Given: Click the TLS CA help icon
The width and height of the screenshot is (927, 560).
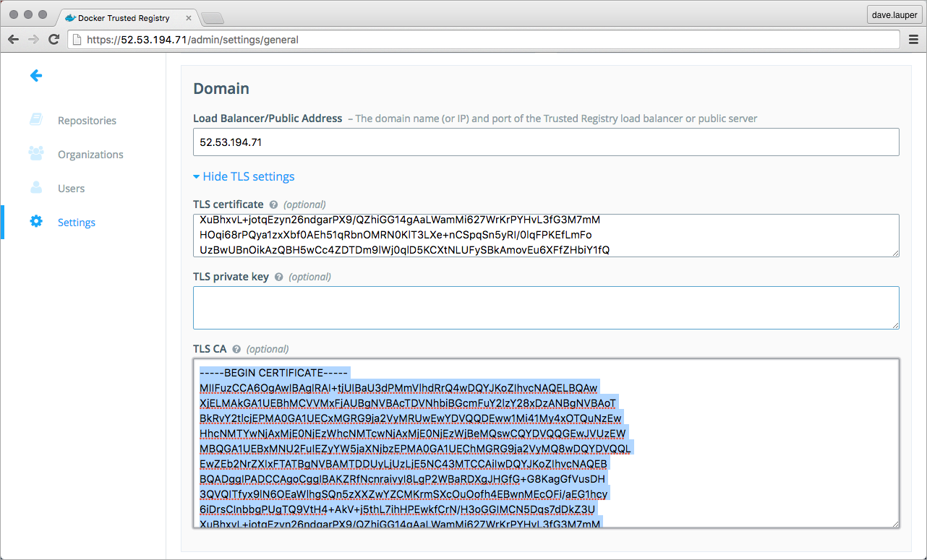Looking at the screenshot, I should [x=236, y=349].
